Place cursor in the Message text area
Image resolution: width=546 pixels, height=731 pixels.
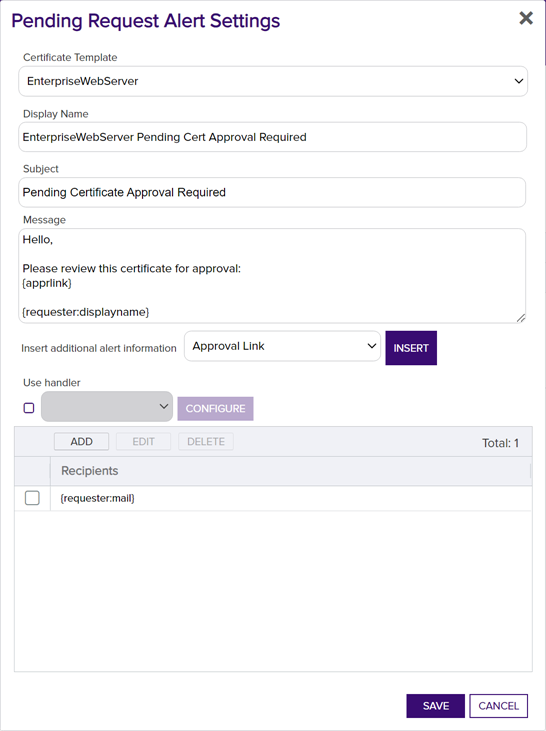[x=272, y=276]
